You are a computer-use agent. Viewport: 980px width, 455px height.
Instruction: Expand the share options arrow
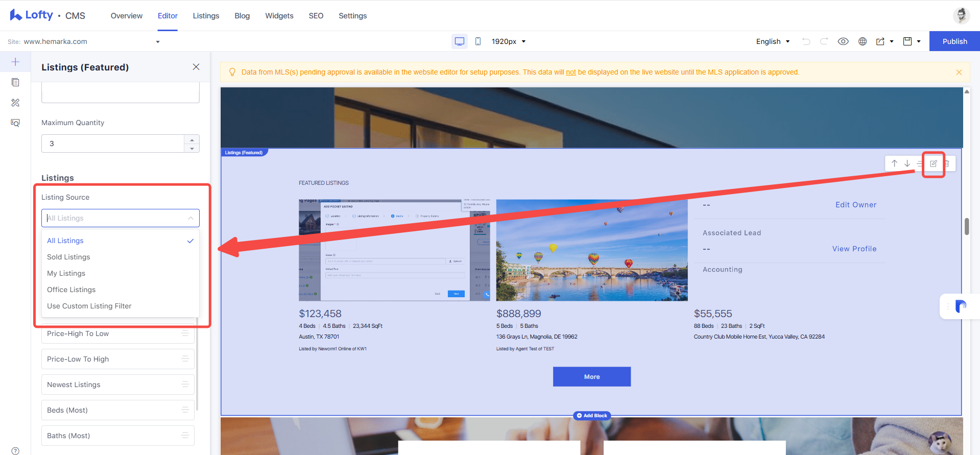coord(892,41)
